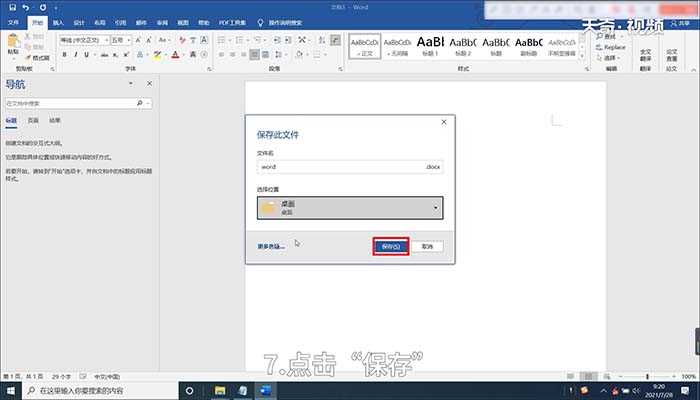Click the 取消 button in save dialog

point(428,245)
